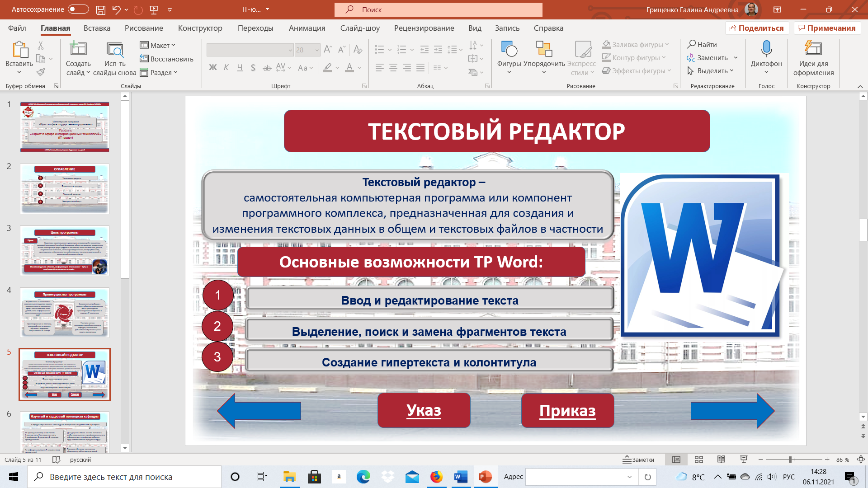Open the font size dropdown
This screenshot has height=488, width=868.
click(317, 50)
